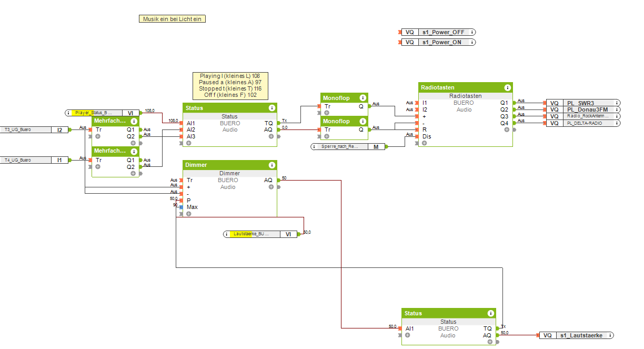Image resolution: width=644 pixels, height=349 pixels.
Task: Select the Player_Status_B virtual input label
Action: pos(94,113)
